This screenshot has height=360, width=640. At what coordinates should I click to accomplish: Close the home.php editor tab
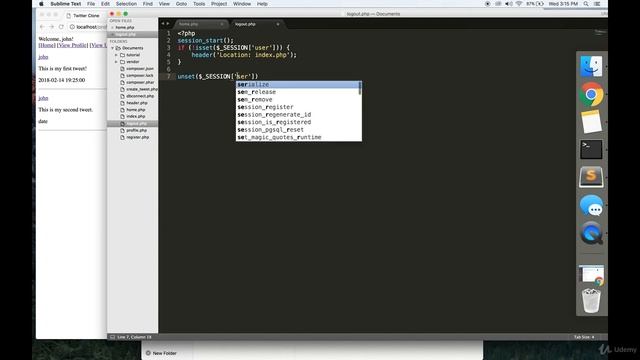[222, 24]
